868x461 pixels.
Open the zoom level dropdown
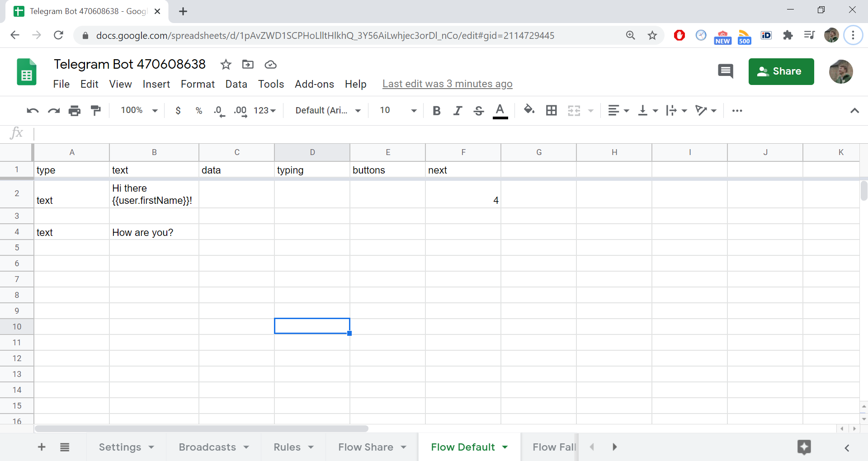pos(139,111)
